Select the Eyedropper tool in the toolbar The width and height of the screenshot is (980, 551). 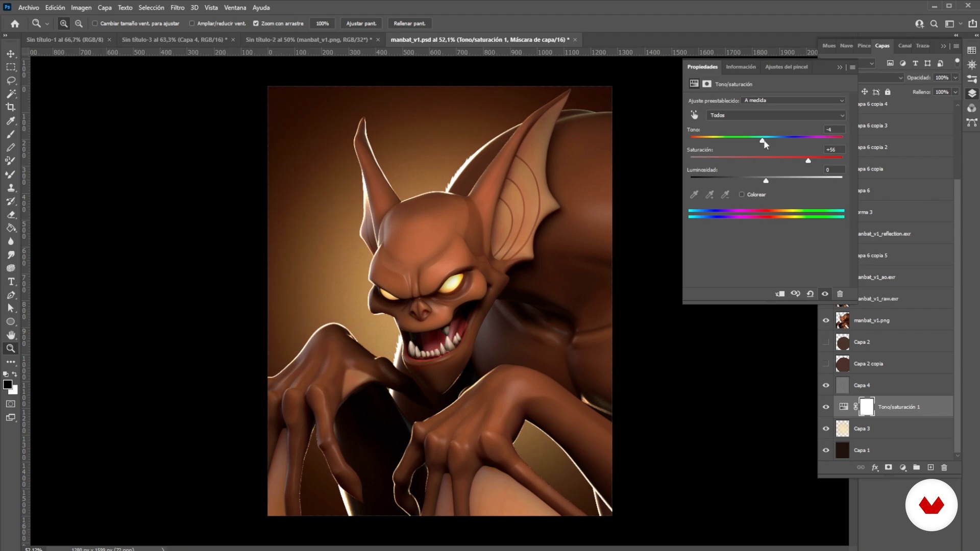click(11, 121)
